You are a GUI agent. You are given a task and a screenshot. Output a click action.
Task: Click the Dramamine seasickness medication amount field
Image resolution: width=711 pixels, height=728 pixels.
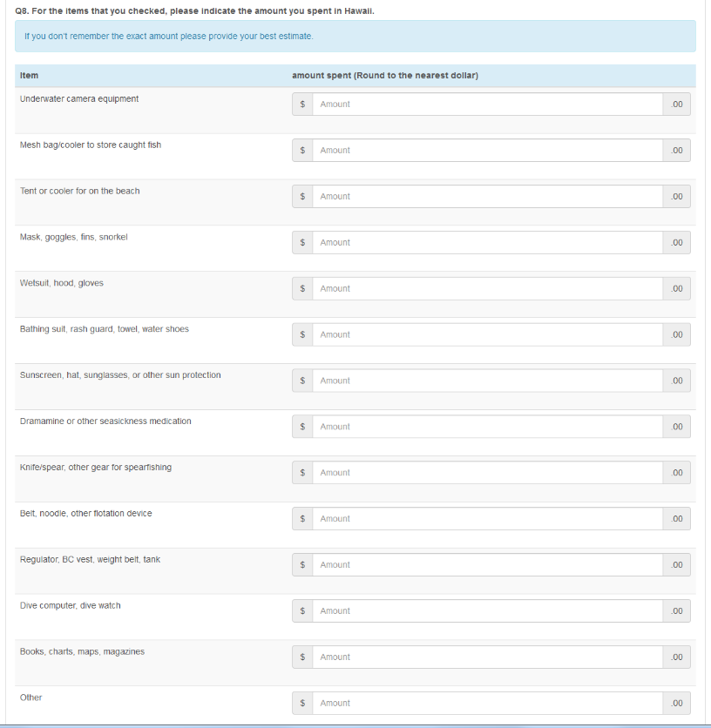point(488,427)
